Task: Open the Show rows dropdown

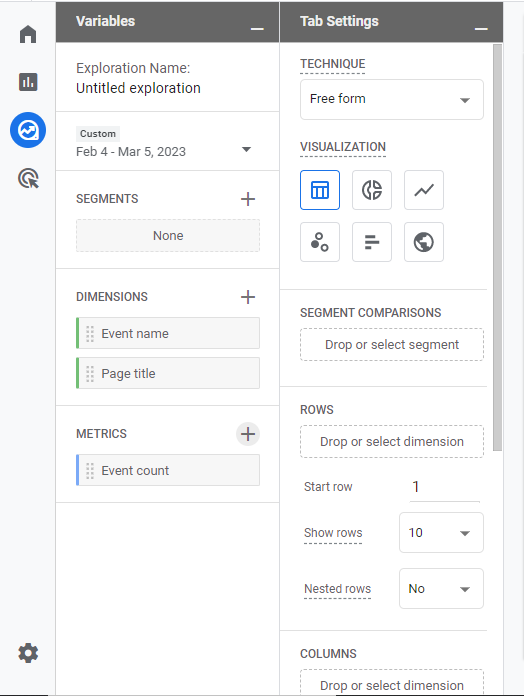Action: [x=441, y=533]
